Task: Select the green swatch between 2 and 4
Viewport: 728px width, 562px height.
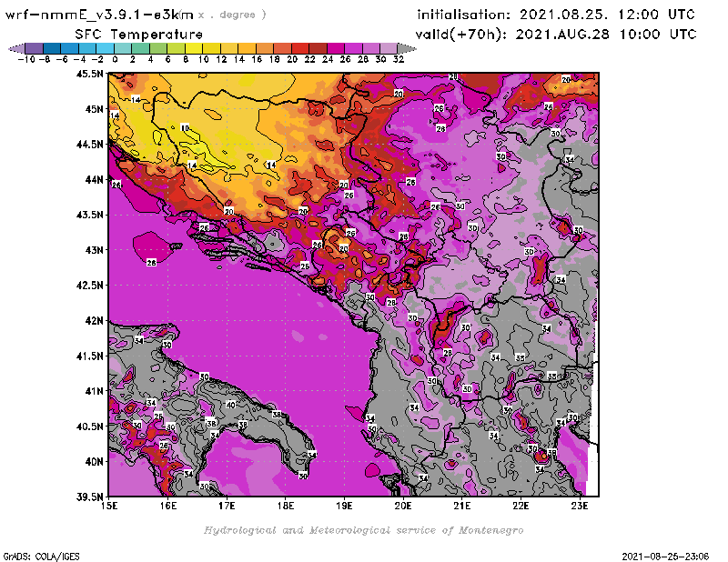Action: tap(141, 48)
